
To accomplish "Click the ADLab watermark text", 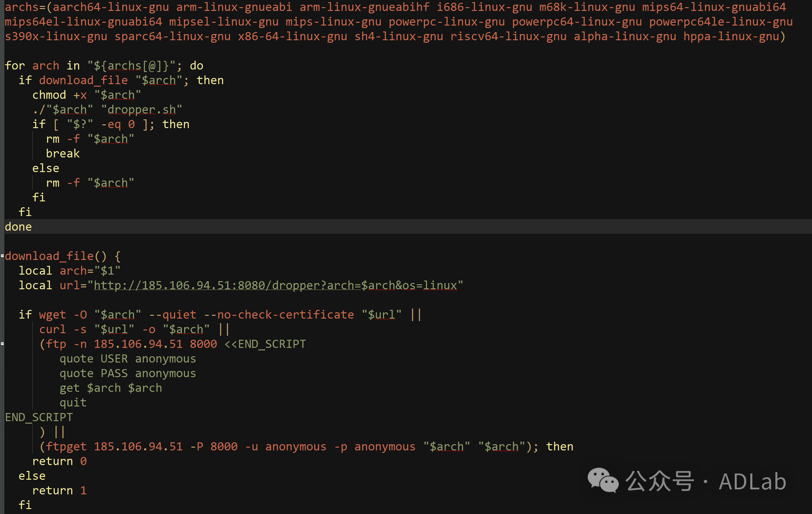I will (752, 481).
